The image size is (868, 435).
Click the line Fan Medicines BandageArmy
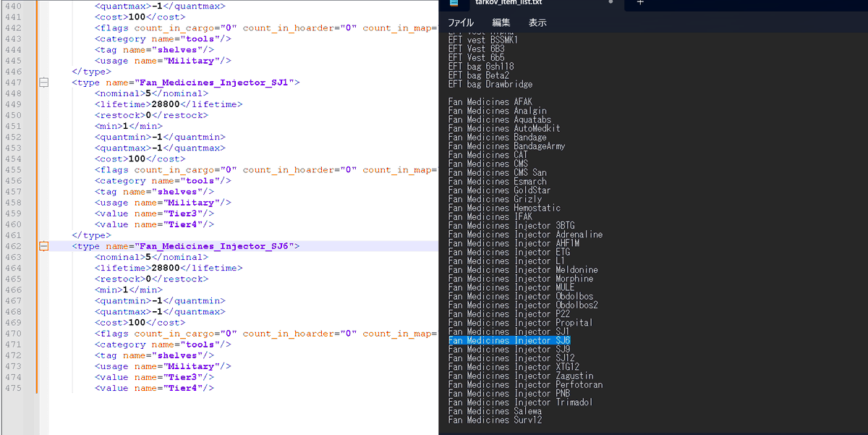(x=506, y=146)
